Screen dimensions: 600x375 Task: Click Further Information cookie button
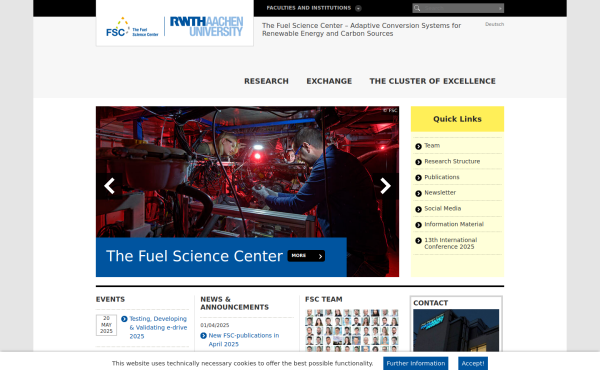pos(416,364)
